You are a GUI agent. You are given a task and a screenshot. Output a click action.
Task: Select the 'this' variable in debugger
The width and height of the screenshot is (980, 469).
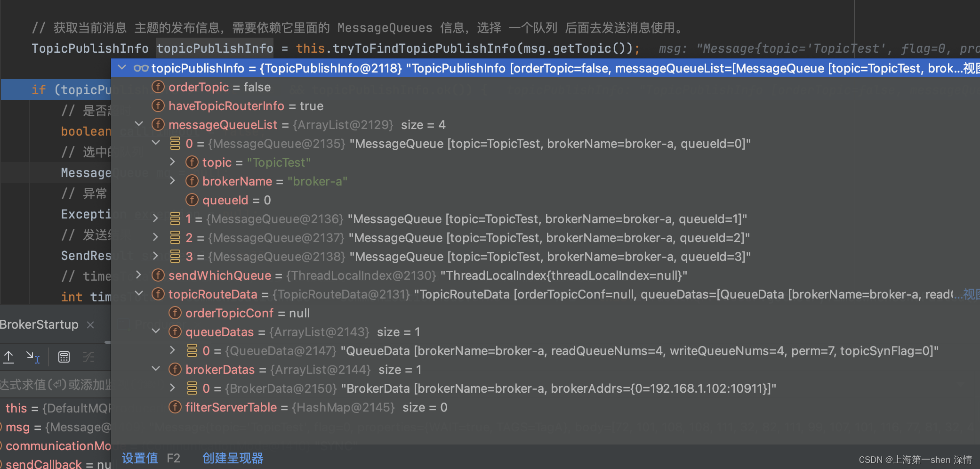(56, 408)
